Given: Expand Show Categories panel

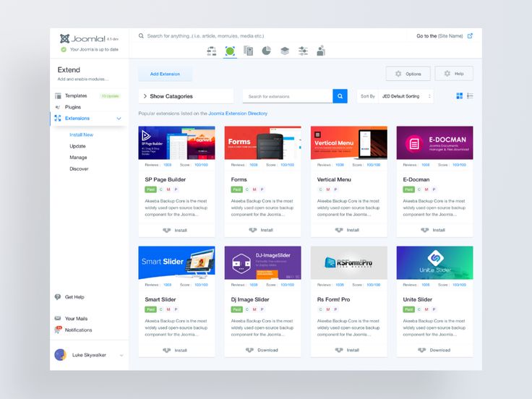Looking at the screenshot, I should (186, 96).
